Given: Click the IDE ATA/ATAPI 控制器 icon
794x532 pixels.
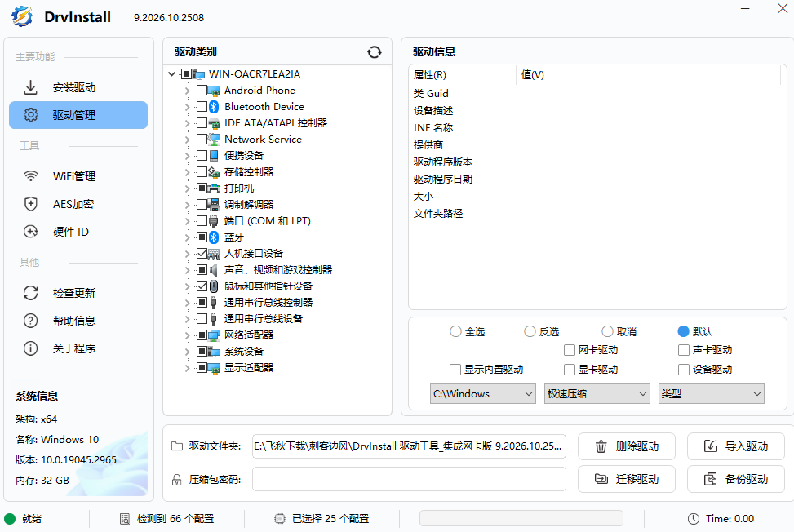Looking at the screenshot, I should tap(214, 123).
